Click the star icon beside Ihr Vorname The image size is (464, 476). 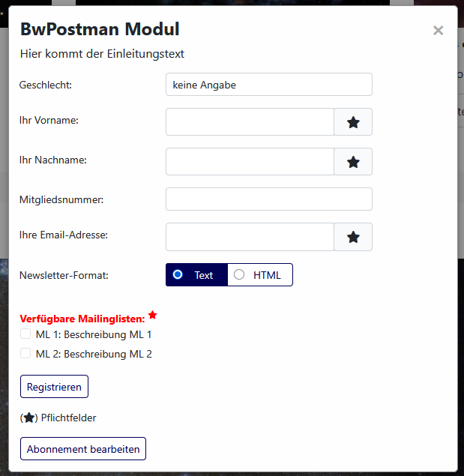353,122
